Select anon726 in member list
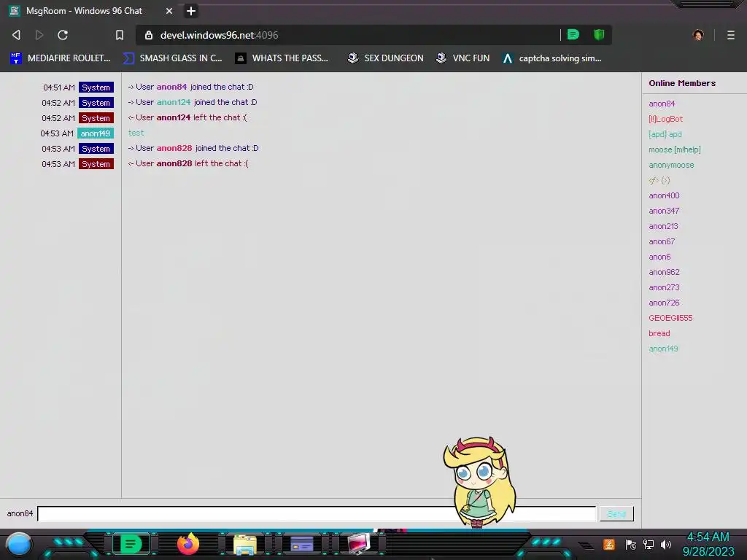 664,303
